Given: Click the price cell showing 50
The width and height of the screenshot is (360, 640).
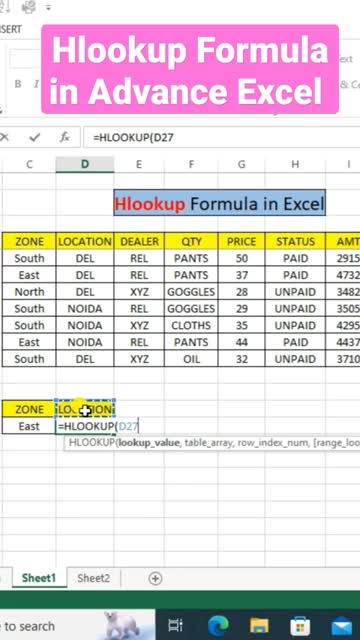Looking at the screenshot, I should pyautogui.click(x=242, y=258).
